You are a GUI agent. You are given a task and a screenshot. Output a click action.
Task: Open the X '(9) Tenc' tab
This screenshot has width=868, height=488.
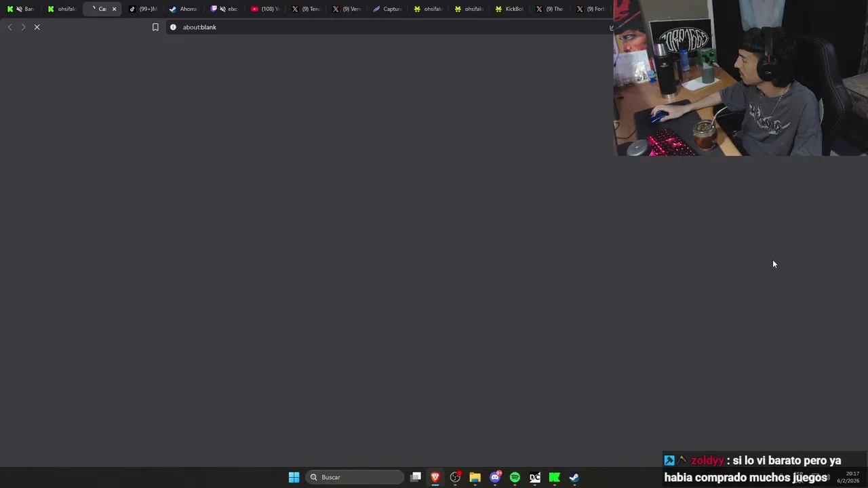click(x=305, y=9)
